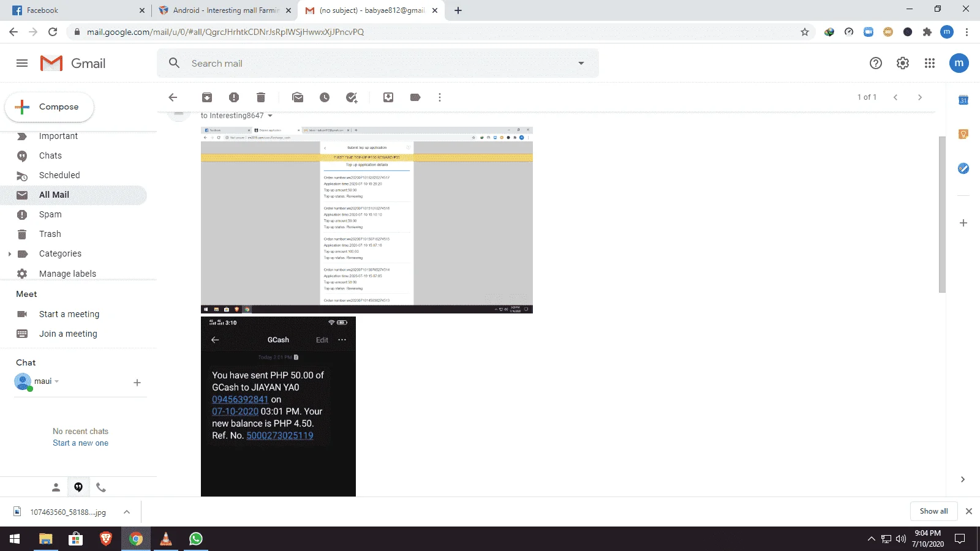The image size is (980, 551).
Task: Report this email as spam
Action: click(234, 97)
